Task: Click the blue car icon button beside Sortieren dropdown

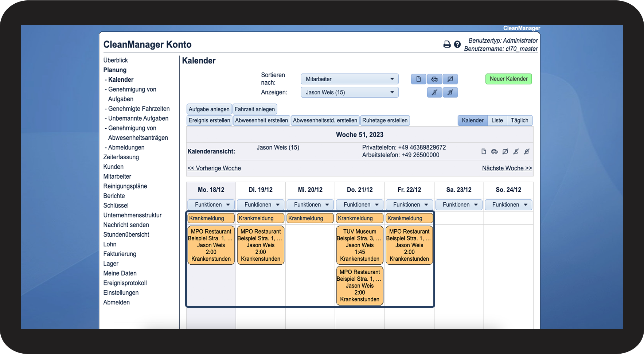Action: [x=434, y=79]
